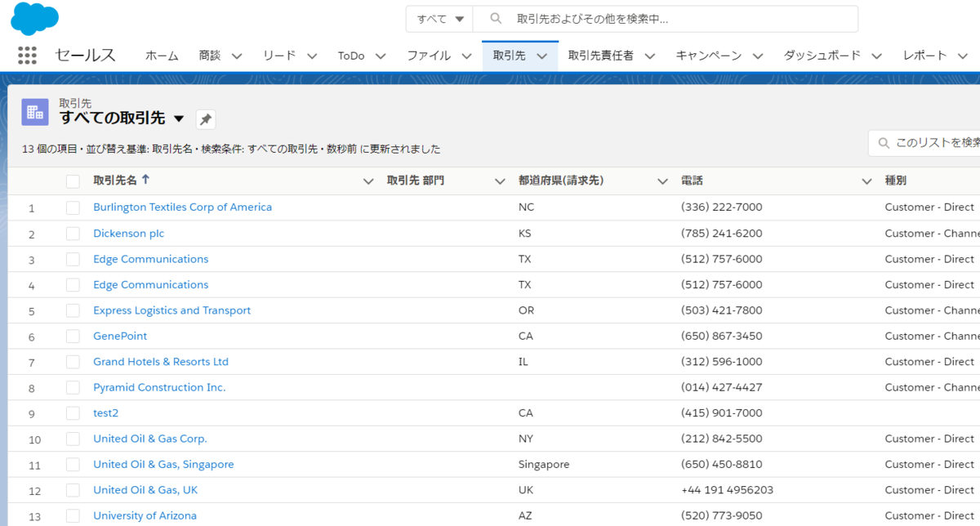Expand the ダッシュボード tab chevron
The height and width of the screenshot is (526, 980).
point(877,56)
